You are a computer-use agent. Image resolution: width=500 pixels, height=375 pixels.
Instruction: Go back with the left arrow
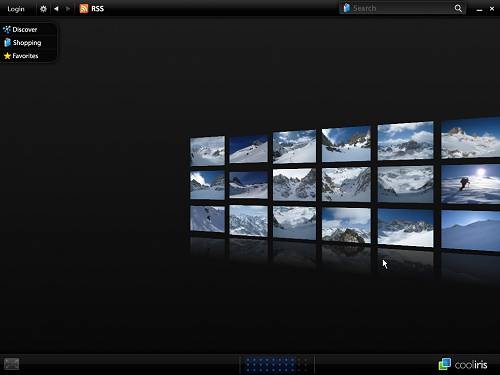(56, 9)
